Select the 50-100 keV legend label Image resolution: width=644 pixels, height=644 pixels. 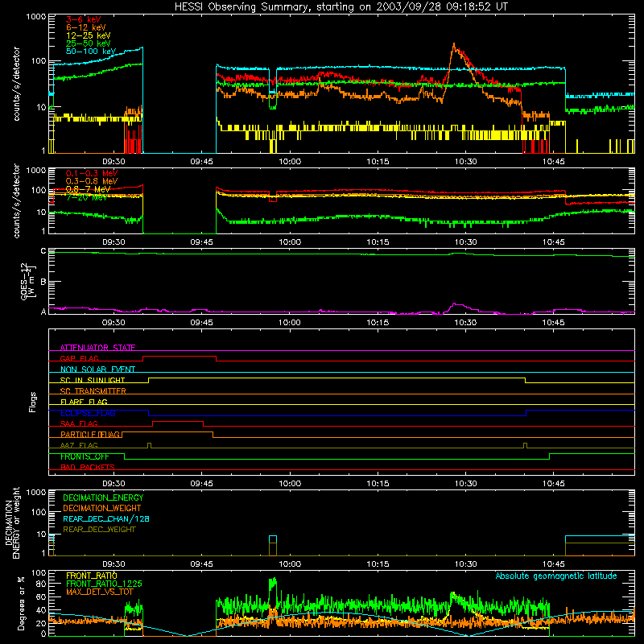click(x=91, y=52)
